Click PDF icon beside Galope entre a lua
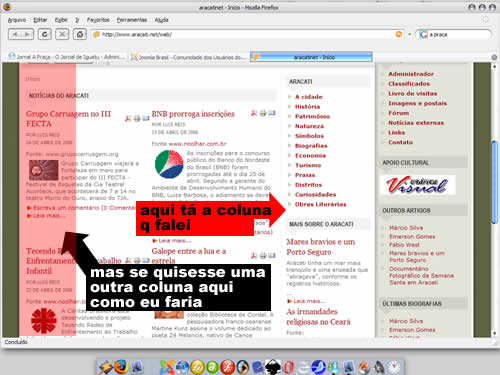Image resolution: width=500 pixels, height=375 pixels. tap(254, 256)
